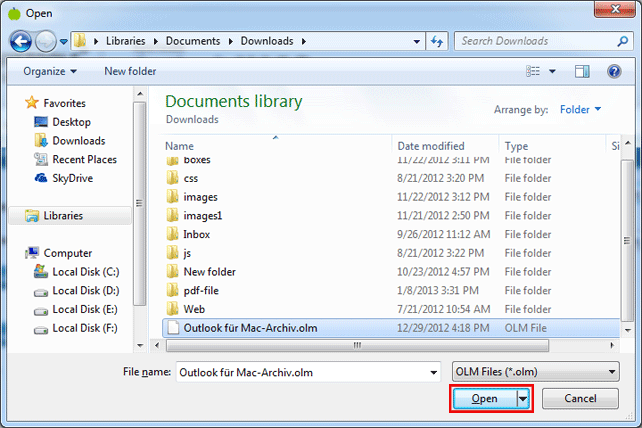Image resolution: width=642 pixels, height=428 pixels.
Task: Select the images folder icon
Action: [x=172, y=197]
